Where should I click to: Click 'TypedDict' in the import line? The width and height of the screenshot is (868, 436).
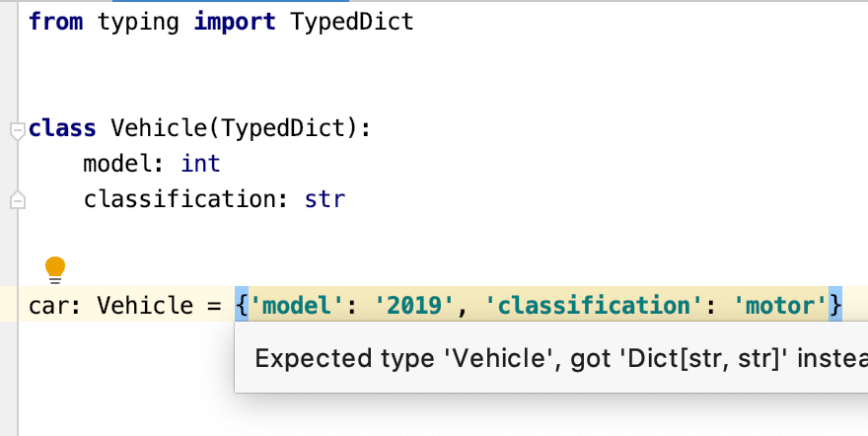tap(351, 23)
